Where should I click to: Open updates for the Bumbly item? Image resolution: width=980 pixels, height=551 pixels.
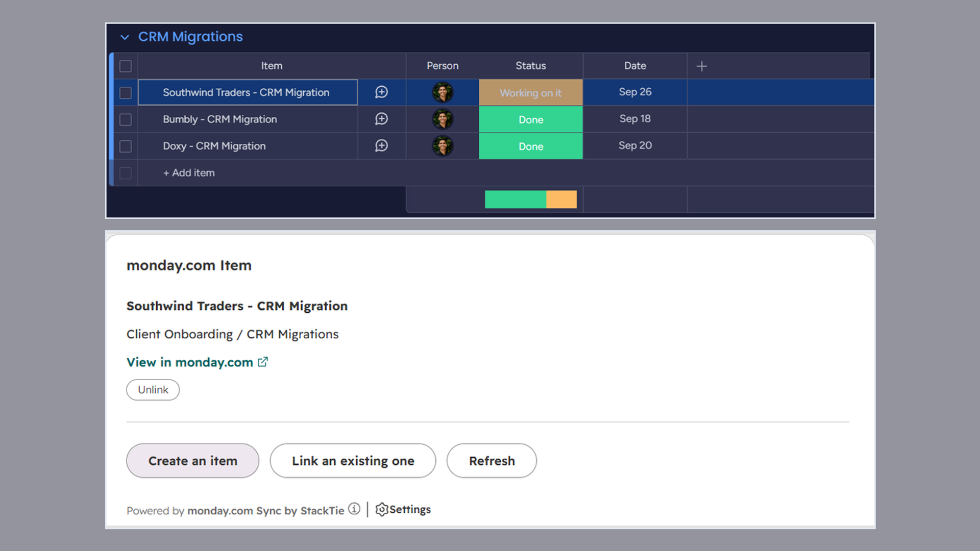pos(381,119)
